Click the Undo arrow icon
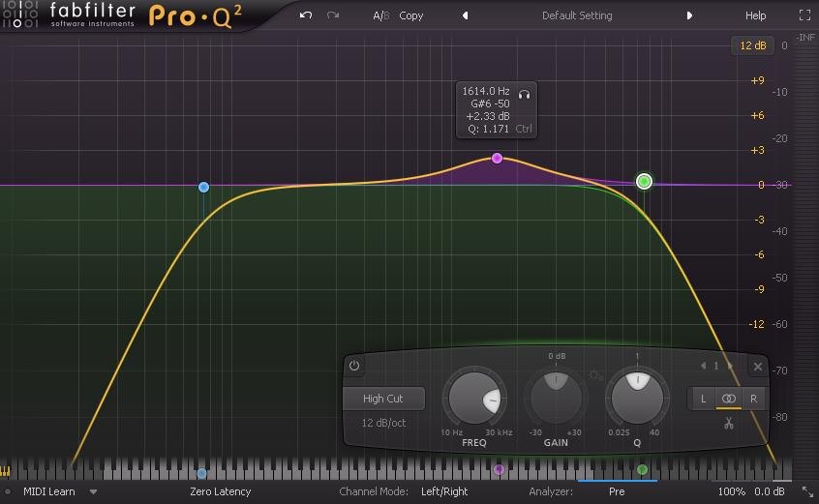819x504 pixels. (306, 15)
